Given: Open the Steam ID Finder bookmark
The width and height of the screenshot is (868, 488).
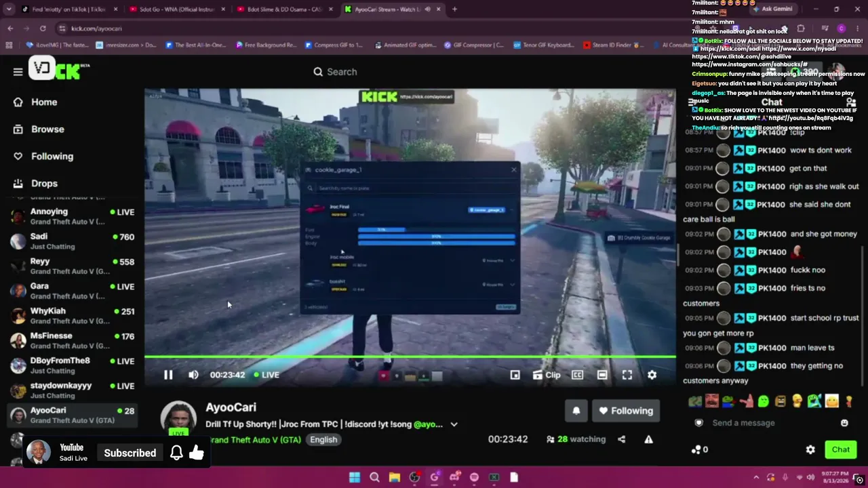Looking at the screenshot, I should click(x=613, y=45).
